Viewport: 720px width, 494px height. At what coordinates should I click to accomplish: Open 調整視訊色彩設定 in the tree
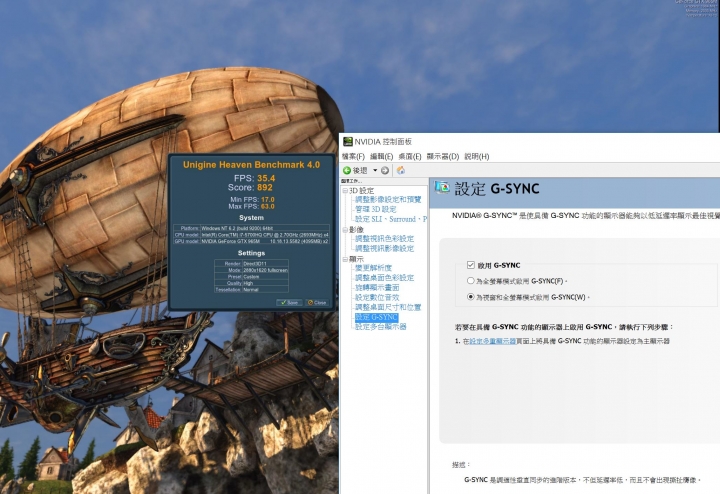(x=384, y=239)
